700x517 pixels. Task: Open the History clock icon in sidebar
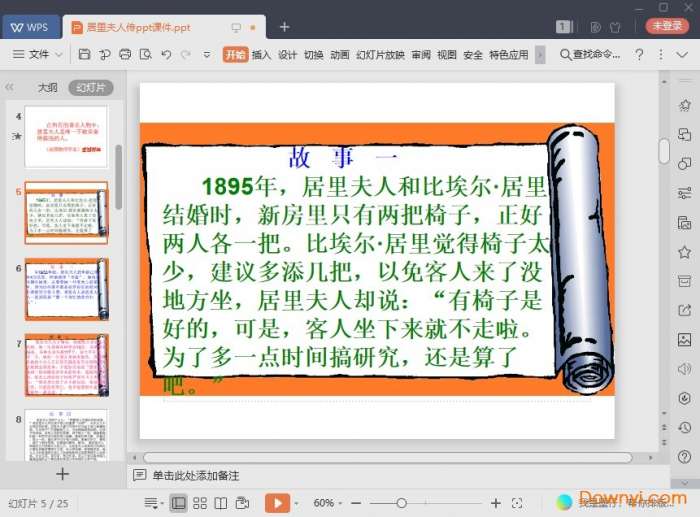(x=684, y=427)
